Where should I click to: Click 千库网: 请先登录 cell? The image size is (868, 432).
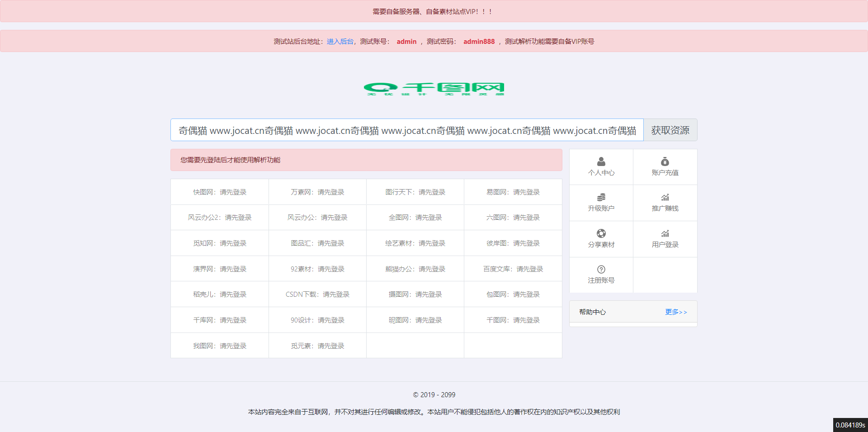coord(220,320)
